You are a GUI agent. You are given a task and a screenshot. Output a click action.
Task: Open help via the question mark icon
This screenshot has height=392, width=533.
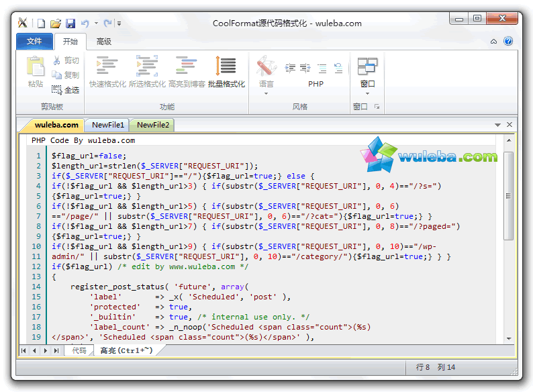point(508,41)
